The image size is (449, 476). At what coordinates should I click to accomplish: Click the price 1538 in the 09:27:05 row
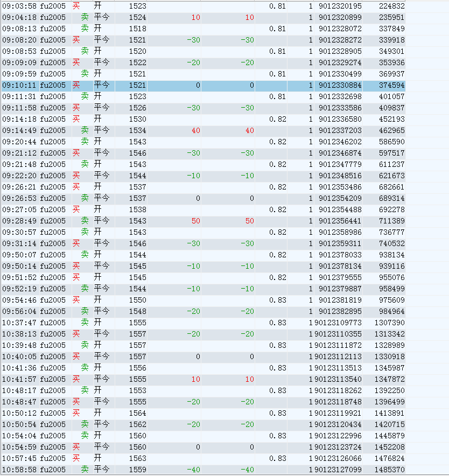coord(137,210)
